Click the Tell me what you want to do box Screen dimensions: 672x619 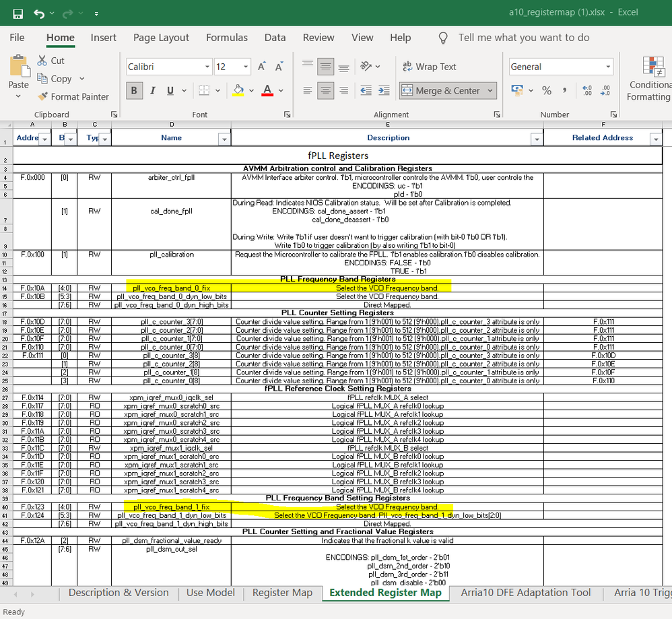[523, 38]
